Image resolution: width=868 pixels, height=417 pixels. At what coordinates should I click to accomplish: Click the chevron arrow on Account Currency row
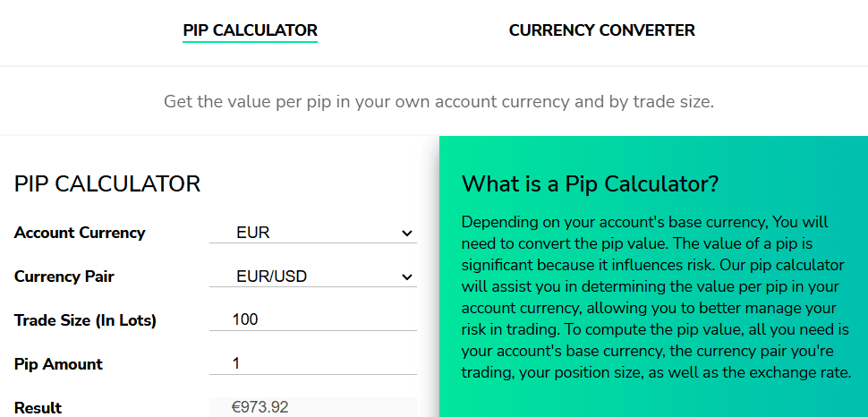click(408, 234)
